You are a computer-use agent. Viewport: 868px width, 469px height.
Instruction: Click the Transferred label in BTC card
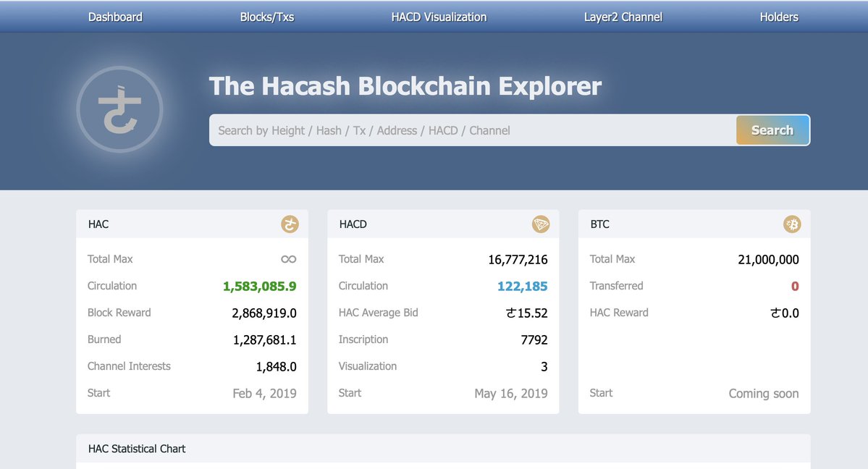click(616, 286)
